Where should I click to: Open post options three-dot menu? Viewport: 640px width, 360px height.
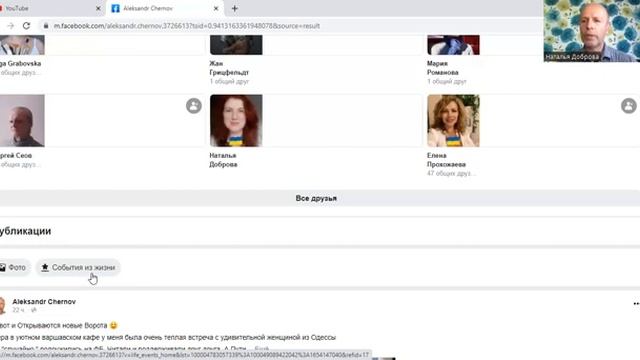coord(636,304)
